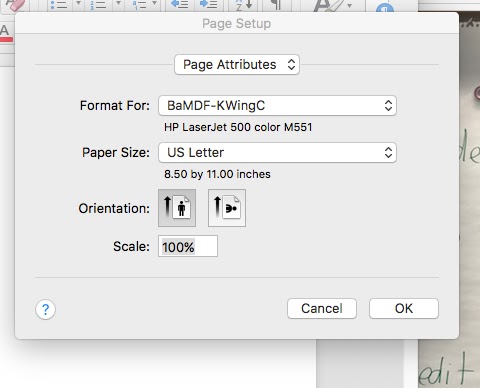Open the Styles pane A-with-pen icon
Image resolution: width=480 pixels, height=388 pixels.
click(328, 5)
